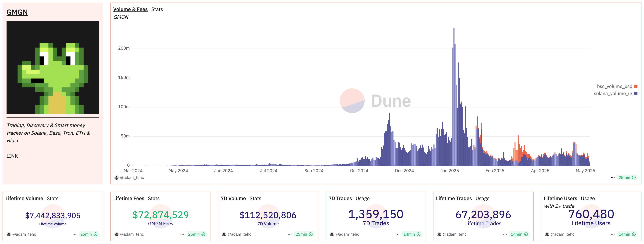
Task: Click the GMGN heading title
Action: point(17,12)
